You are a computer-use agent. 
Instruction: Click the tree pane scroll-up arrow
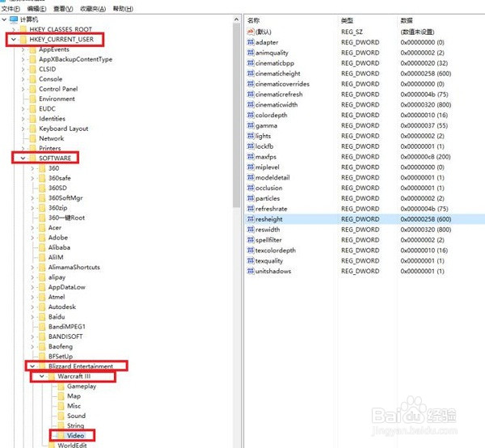[237, 19]
